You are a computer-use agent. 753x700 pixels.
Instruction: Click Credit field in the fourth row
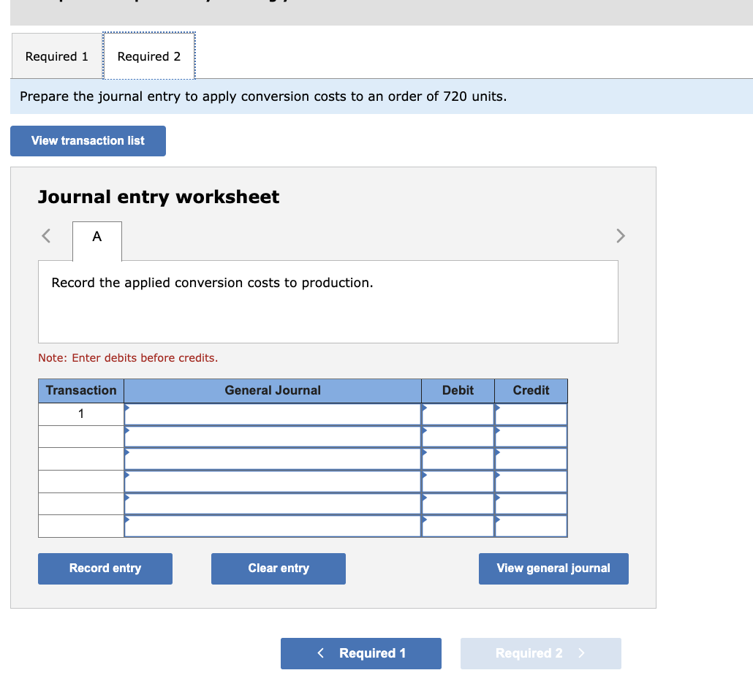point(531,482)
